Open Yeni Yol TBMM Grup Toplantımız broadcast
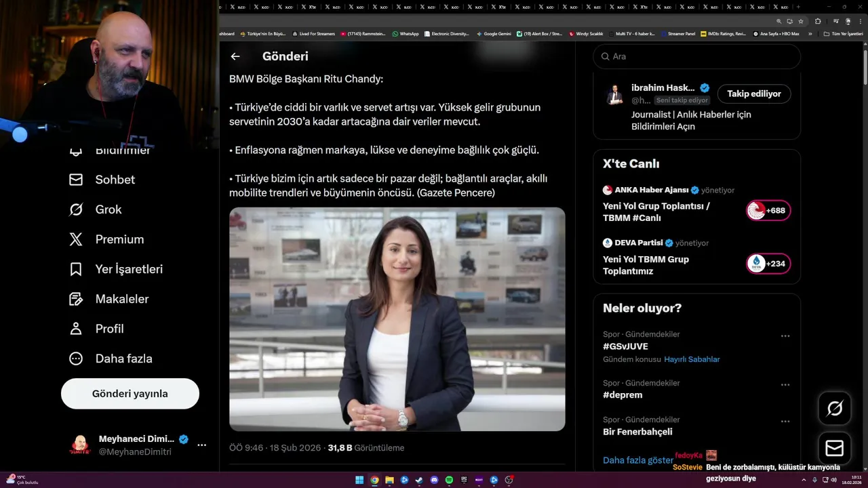The width and height of the screenshot is (868, 488). click(x=646, y=265)
